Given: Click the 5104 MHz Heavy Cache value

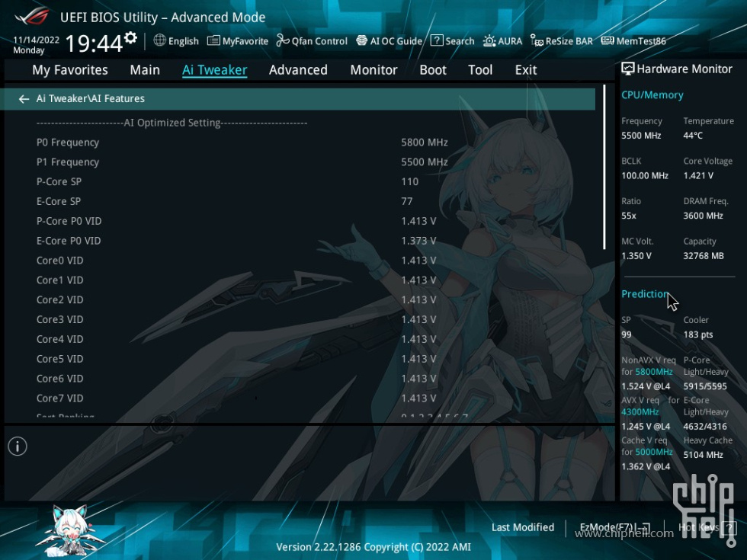Looking at the screenshot, I should (703, 455).
